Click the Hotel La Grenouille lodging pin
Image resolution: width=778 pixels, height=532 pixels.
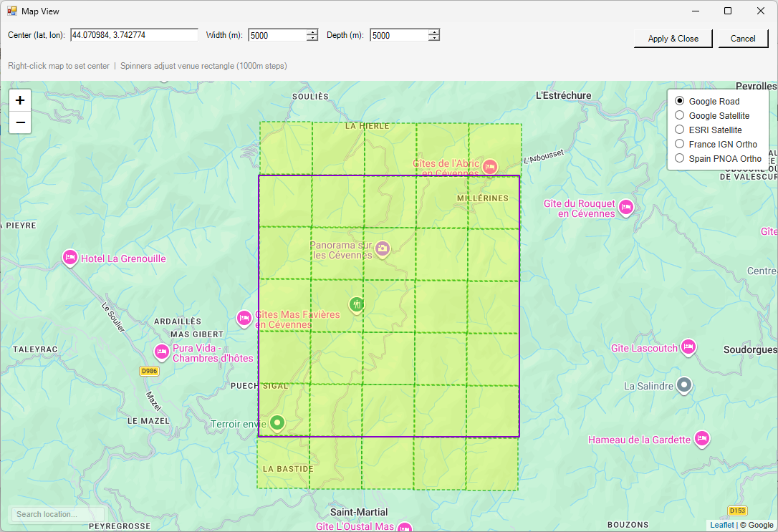[x=70, y=258]
